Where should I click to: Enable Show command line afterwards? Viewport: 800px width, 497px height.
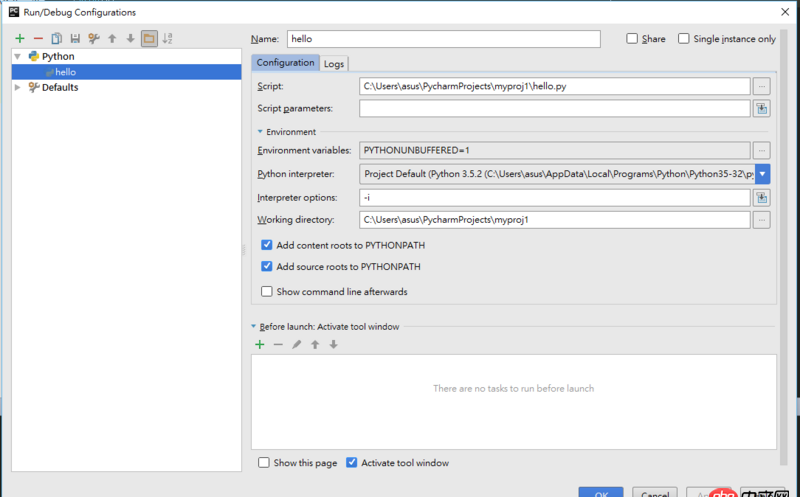pyautogui.click(x=266, y=291)
